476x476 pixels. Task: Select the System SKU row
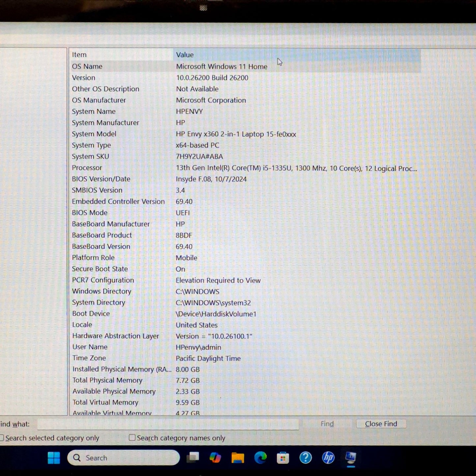(245, 156)
